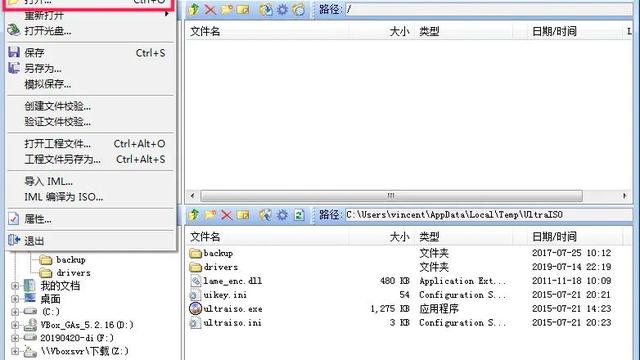Click the image path field showing /

(489, 9)
